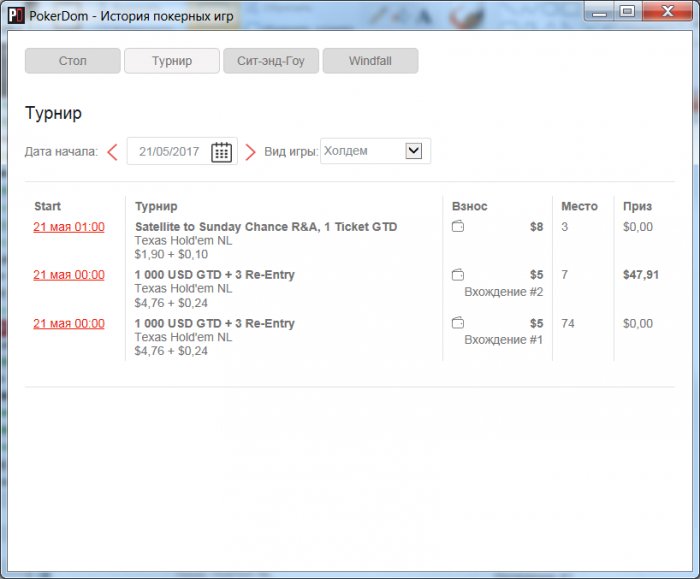Click the Дата начала label

[61, 152]
